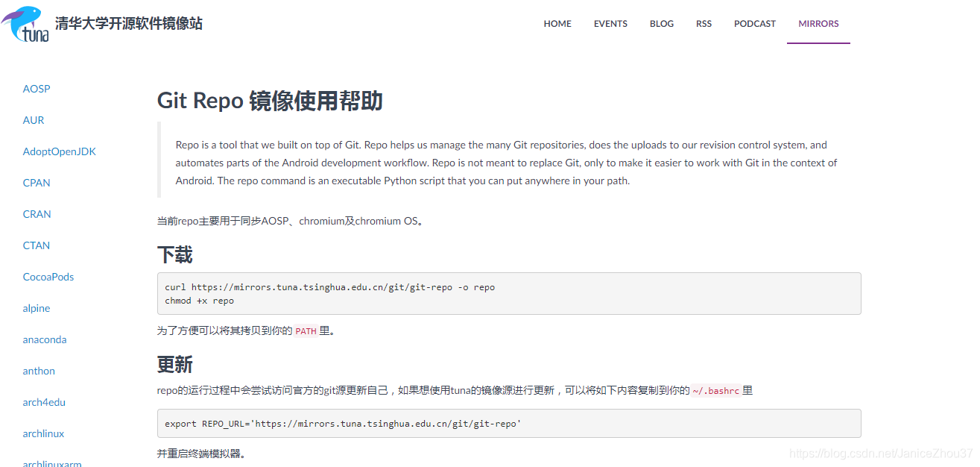Click the inline PATH code label
The width and height of the screenshot is (980, 467).
pyautogui.click(x=306, y=331)
